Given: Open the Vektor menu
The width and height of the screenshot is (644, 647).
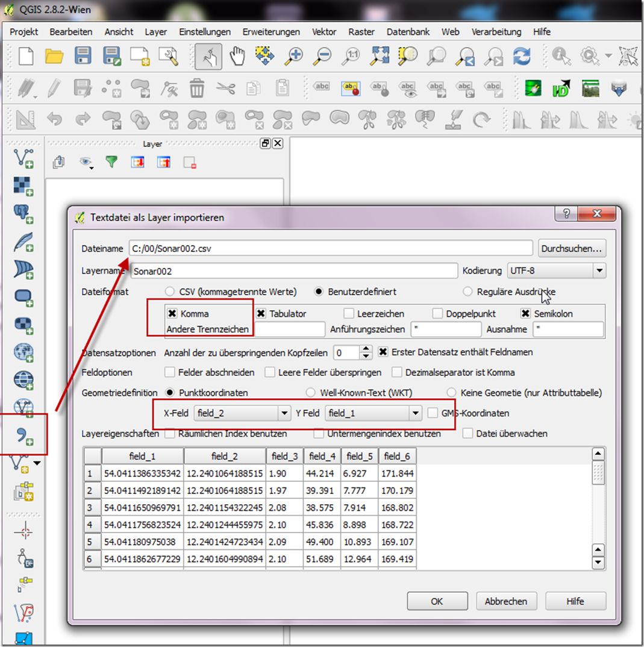Looking at the screenshot, I should pyautogui.click(x=324, y=32).
